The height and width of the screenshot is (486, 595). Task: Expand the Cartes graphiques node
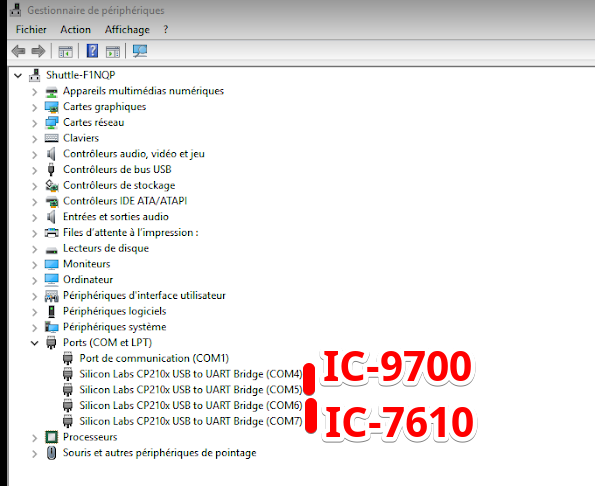pyautogui.click(x=35, y=107)
